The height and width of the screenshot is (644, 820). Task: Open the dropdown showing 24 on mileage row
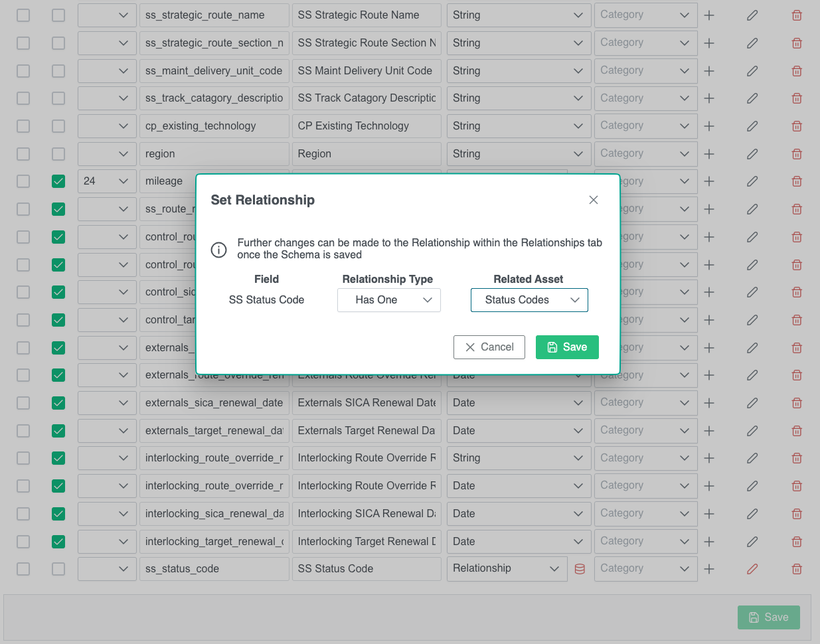(106, 181)
